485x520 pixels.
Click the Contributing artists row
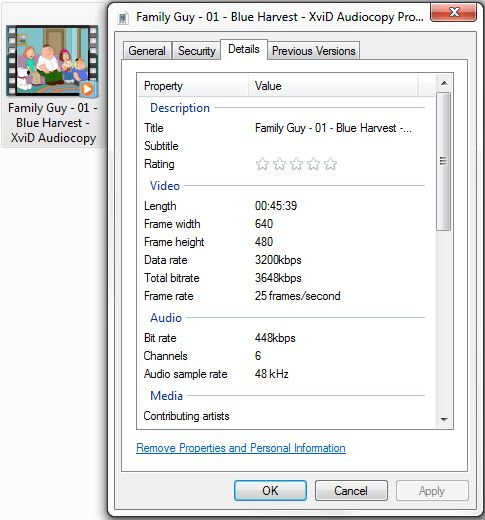pyautogui.click(x=186, y=416)
